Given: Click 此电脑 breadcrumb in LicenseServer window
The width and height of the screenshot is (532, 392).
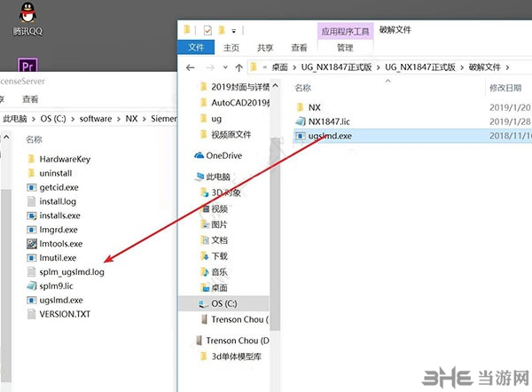Looking at the screenshot, I should pos(15,119).
